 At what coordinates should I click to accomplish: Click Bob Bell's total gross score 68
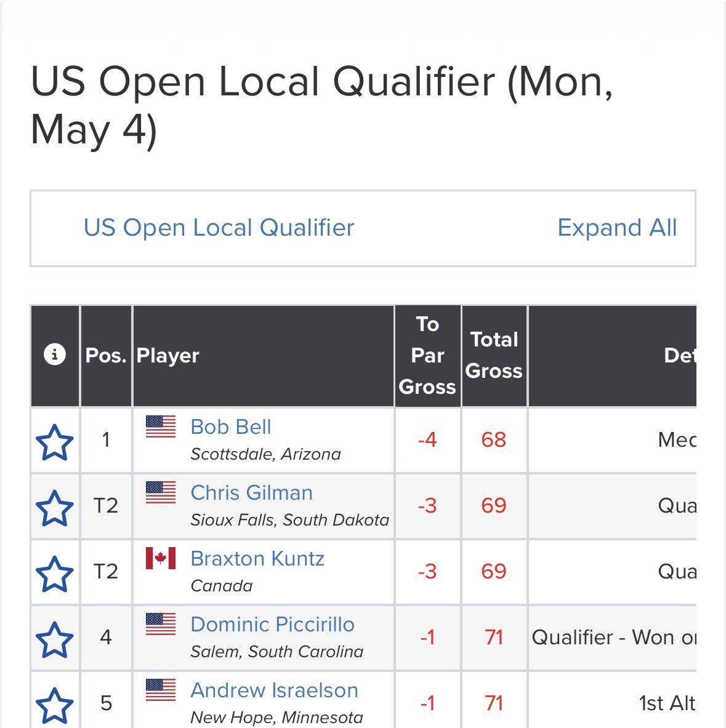pyautogui.click(x=494, y=439)
